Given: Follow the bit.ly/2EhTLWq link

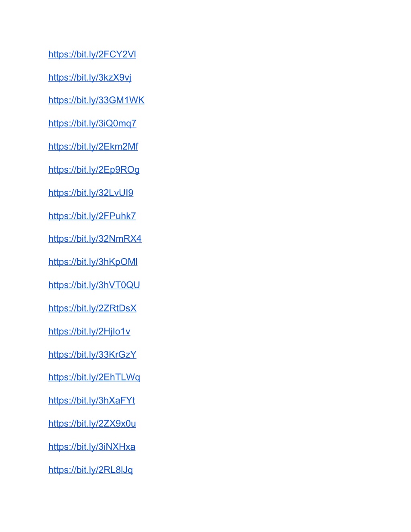Looking at the screenshot, I should coord(94,377).
